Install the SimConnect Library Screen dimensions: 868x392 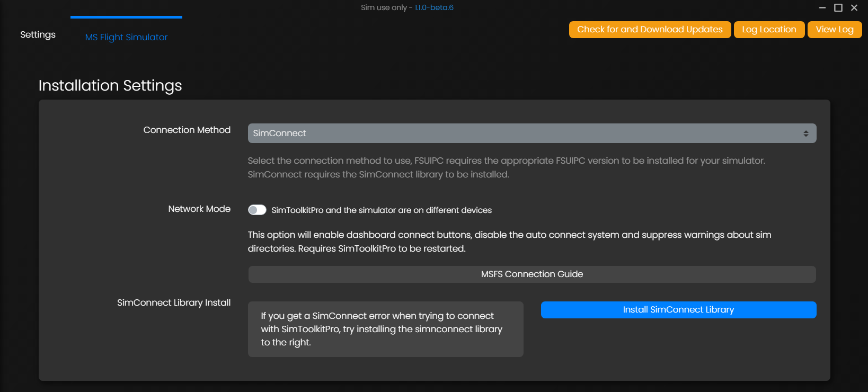click(x=678, y=310)
